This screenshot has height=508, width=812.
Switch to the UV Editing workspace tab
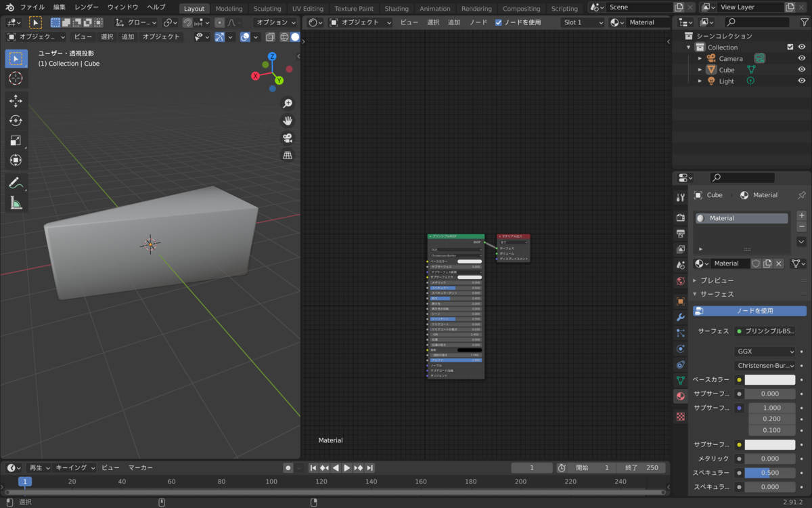pyautogui.click(x=308, y=9)
